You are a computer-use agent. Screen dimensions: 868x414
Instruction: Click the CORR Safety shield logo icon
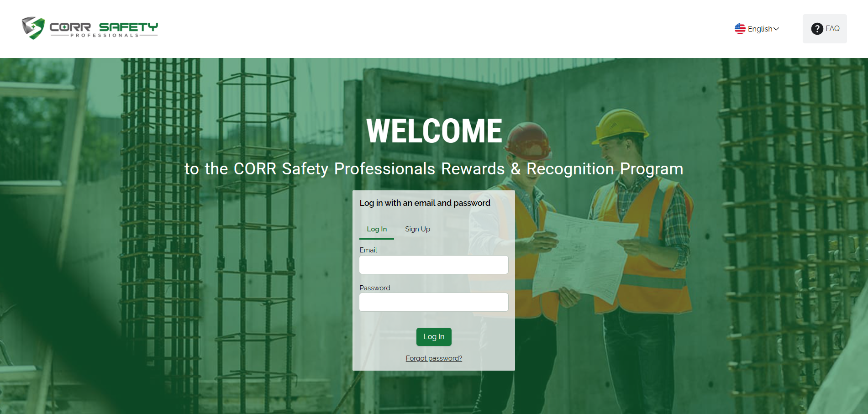(33, 28)
